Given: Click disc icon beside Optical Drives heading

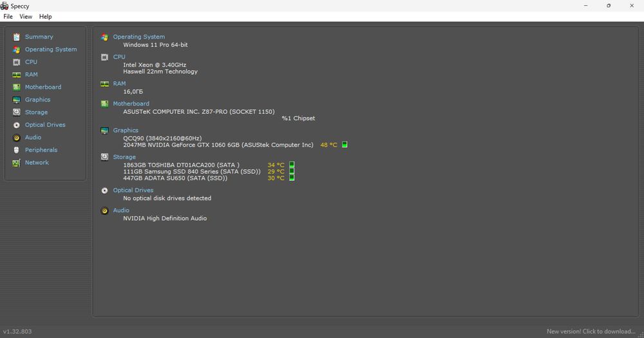Looking at the screenshot, I should [105, 191].
